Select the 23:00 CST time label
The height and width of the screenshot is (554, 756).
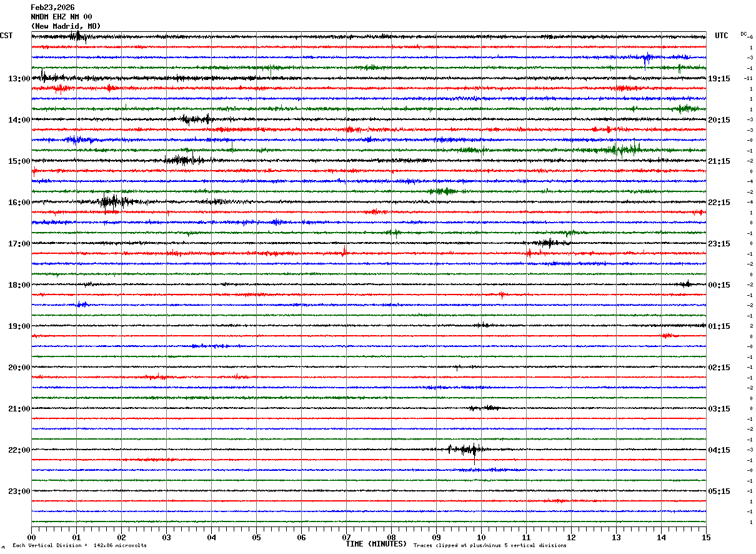click(x=19, y=491)
